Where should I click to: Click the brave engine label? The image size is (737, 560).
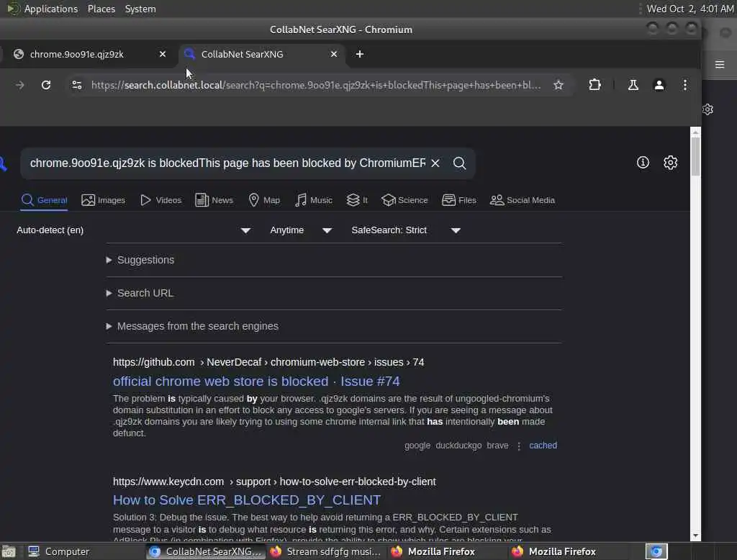(x=497, y=446)
